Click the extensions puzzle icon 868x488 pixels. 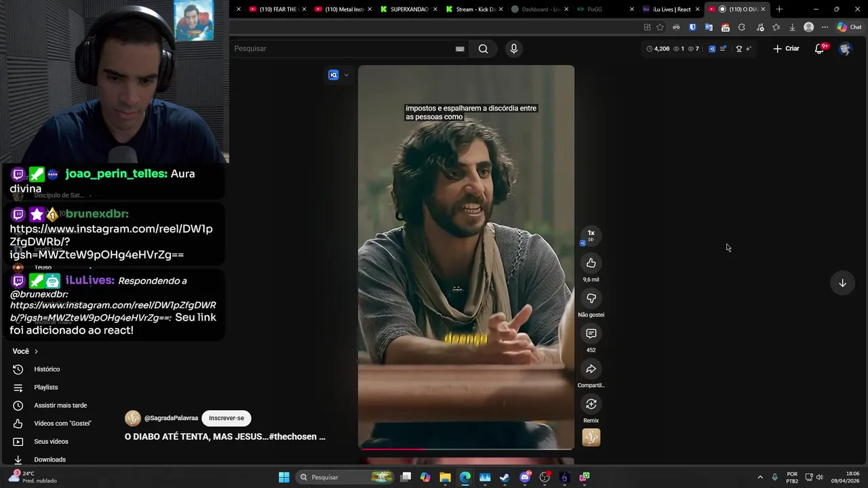click(741, 27)
